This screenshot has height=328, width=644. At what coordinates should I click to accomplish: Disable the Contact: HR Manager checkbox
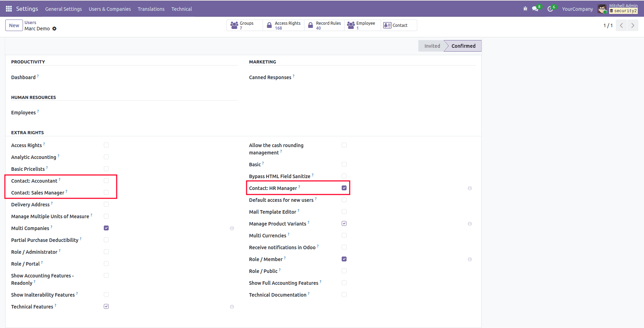coord(344,188)
